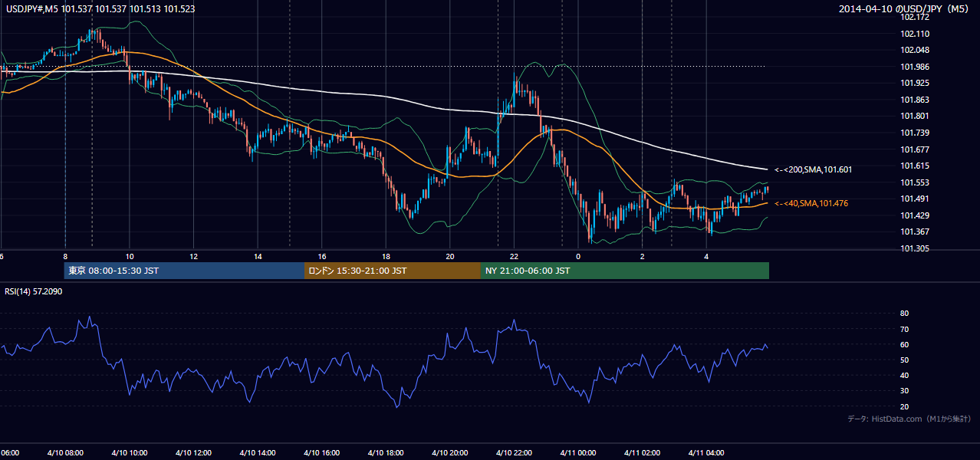
Task: Click RSI axis level 70
Action: 904,329
